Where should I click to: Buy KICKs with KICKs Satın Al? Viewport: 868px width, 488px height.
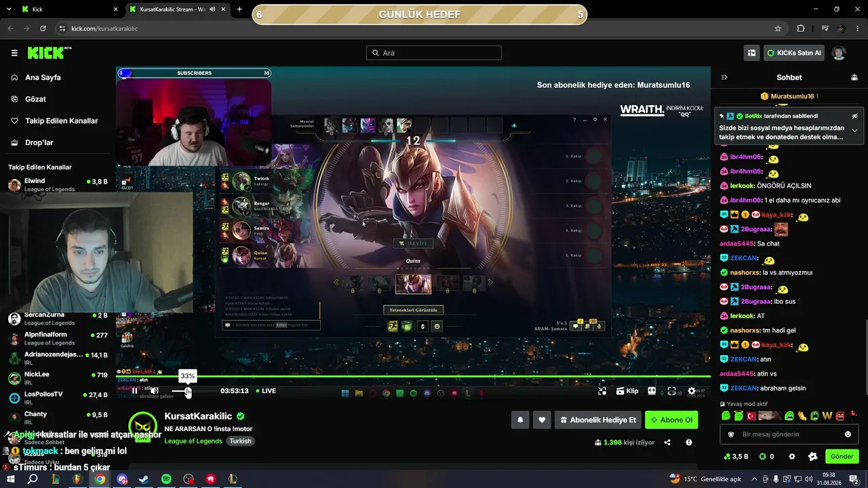coord(794,53)
